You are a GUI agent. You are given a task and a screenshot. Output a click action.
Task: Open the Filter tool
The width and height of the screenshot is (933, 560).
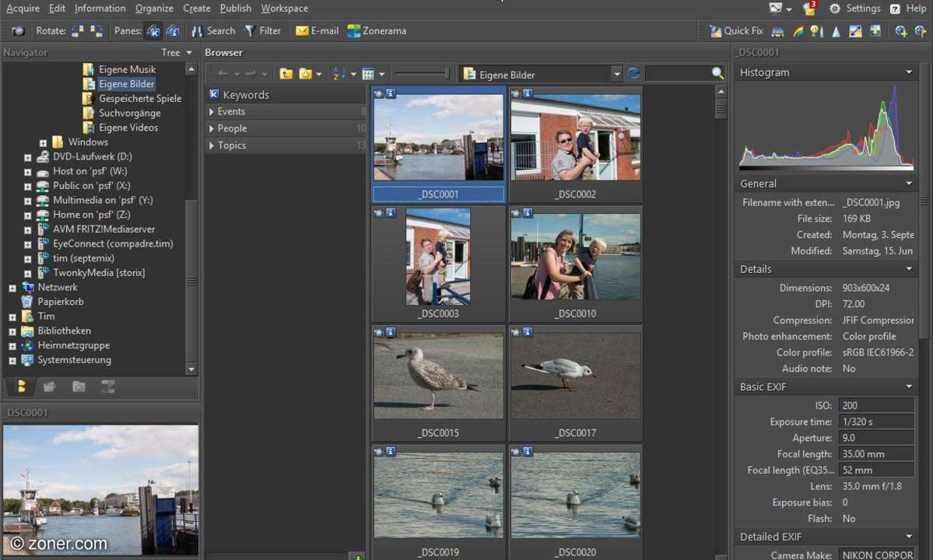tap(262, 31)
